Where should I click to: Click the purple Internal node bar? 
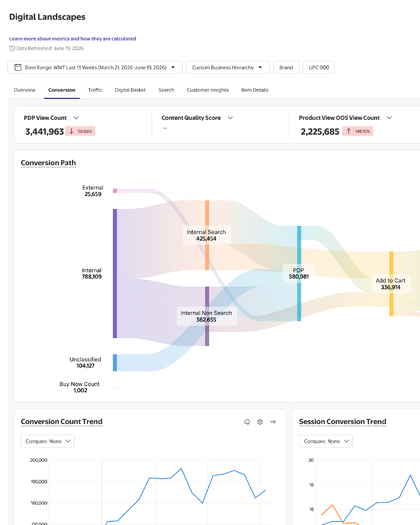(115, 274)
